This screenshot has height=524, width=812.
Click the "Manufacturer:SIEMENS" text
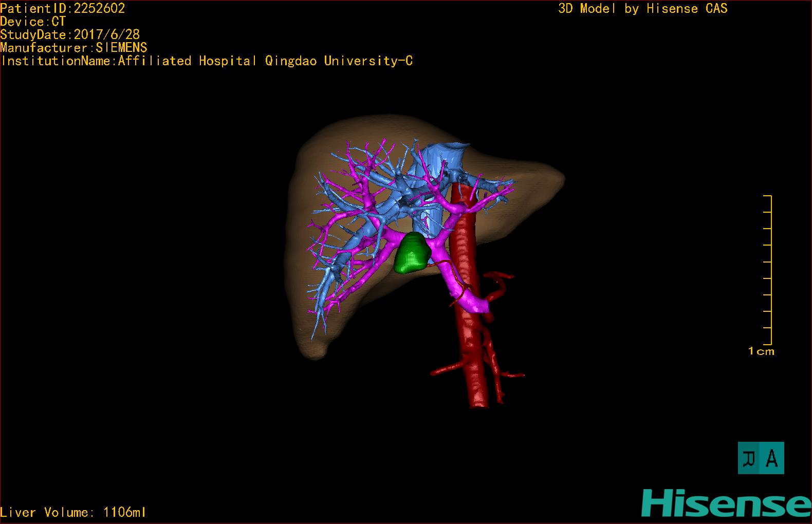[73, 48]
